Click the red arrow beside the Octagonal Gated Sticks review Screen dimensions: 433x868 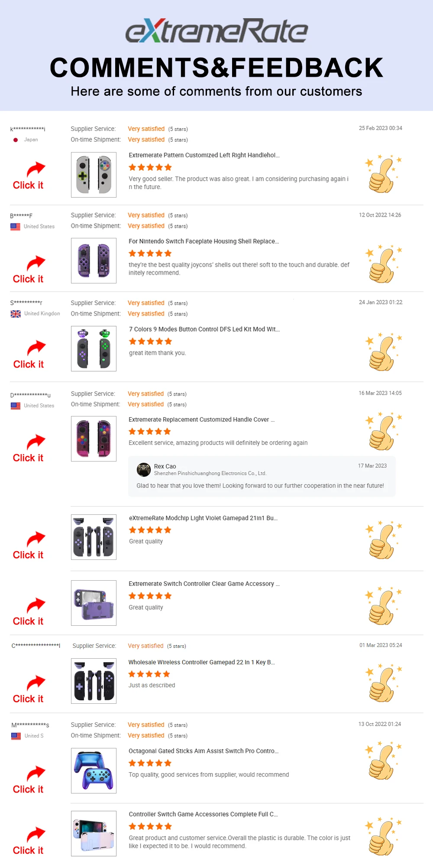coord(36,773)
